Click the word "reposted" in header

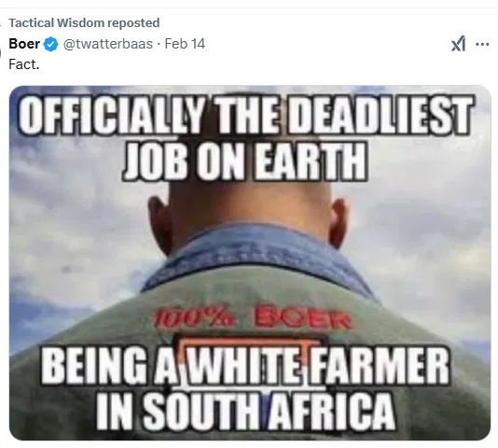(133, 23)
